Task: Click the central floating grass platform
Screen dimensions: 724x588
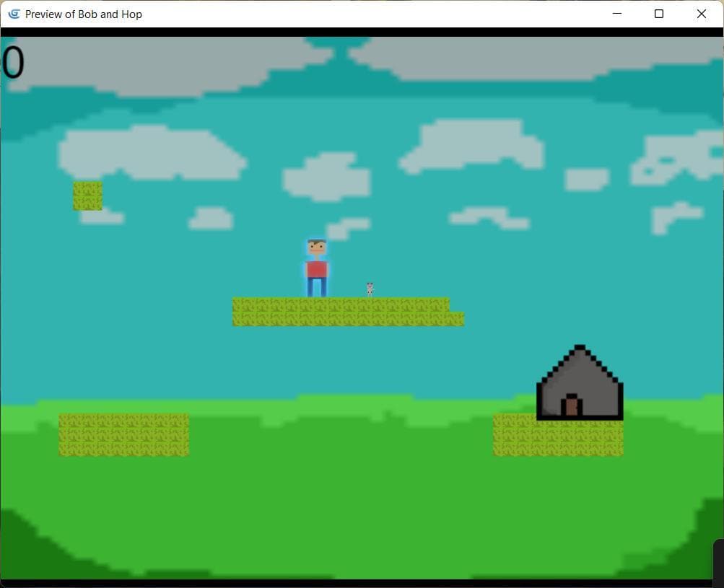Action: 348,312
